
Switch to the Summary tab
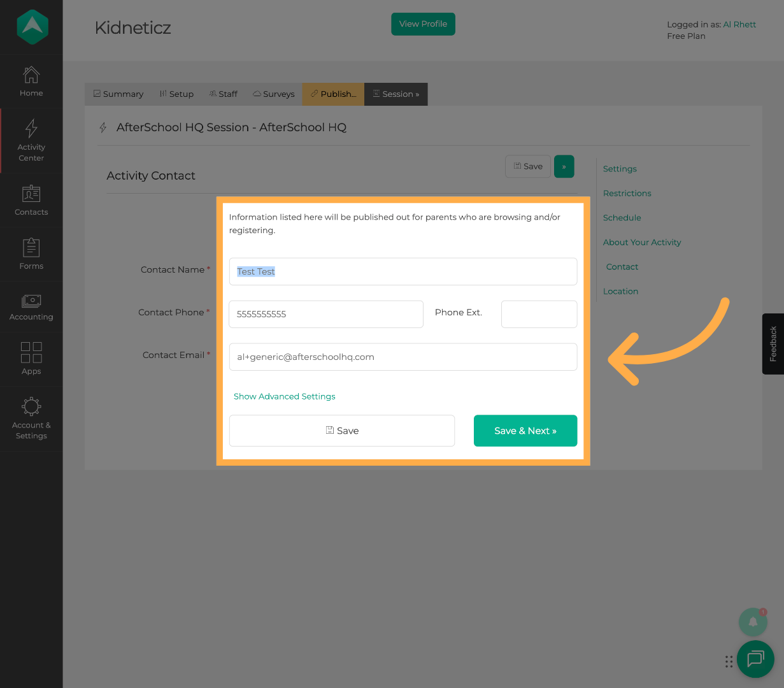click(x=118, y=94)
